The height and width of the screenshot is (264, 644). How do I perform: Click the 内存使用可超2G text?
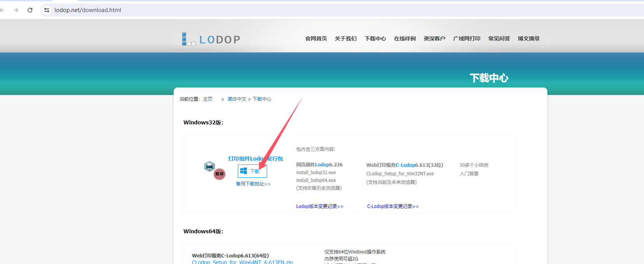(341, 259)
